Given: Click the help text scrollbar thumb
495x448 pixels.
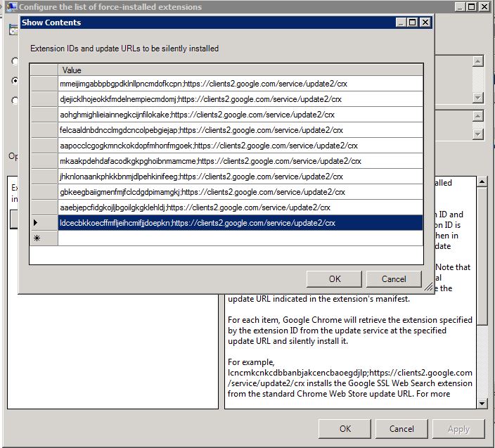Looking at the screenshot, I should point(482,256).
